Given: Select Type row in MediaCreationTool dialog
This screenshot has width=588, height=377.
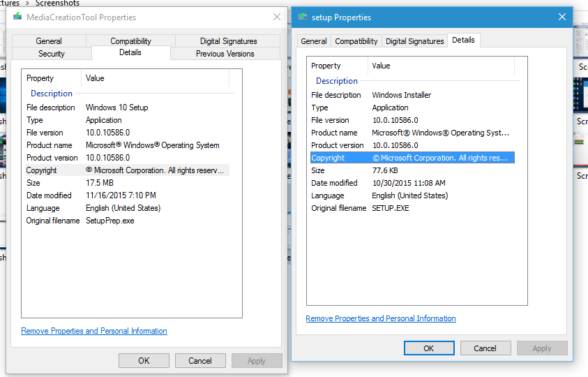Looking at the screenshot, I should 128,120.
